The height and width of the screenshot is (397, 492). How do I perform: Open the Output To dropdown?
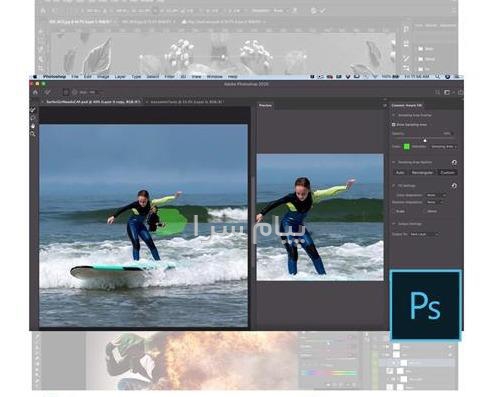pyautogui.click(x=424, y=234)
